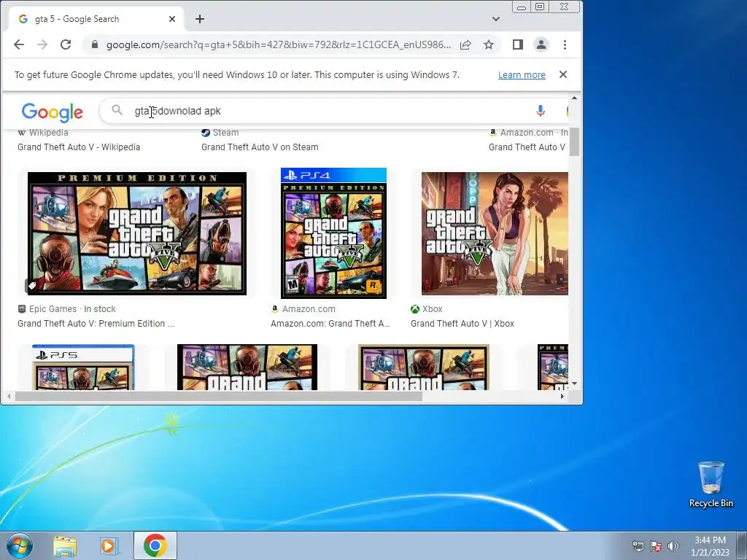Open the Chrome profile menu

coord(541,44)
